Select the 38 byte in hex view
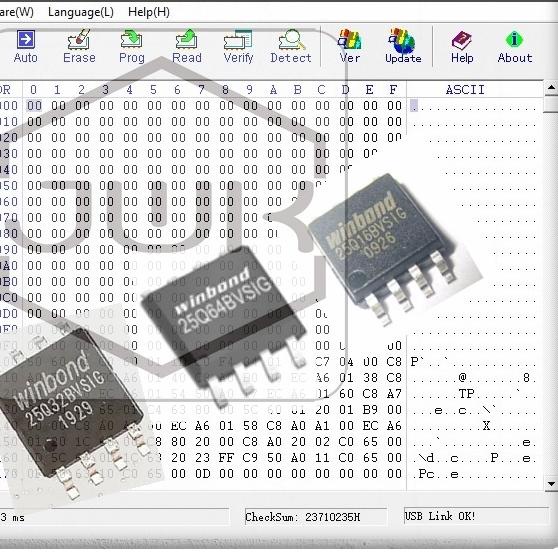558x558 pixels. tap(370, 378)
